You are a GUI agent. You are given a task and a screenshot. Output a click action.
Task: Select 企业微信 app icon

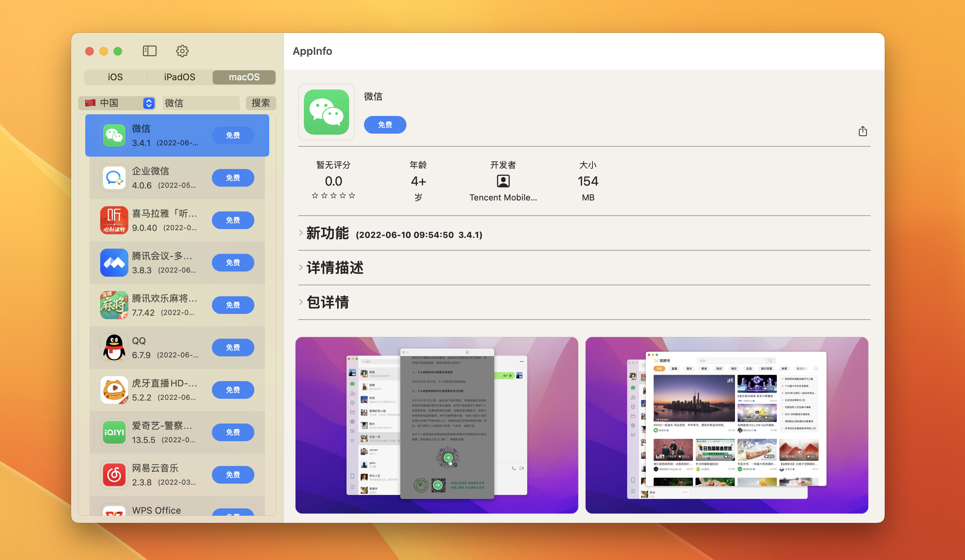[114, 178]
